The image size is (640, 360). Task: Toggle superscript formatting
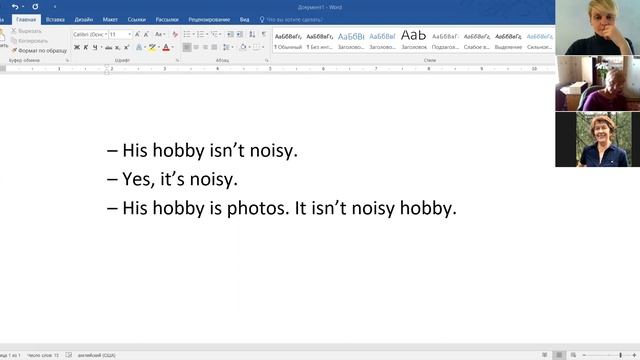127,47
